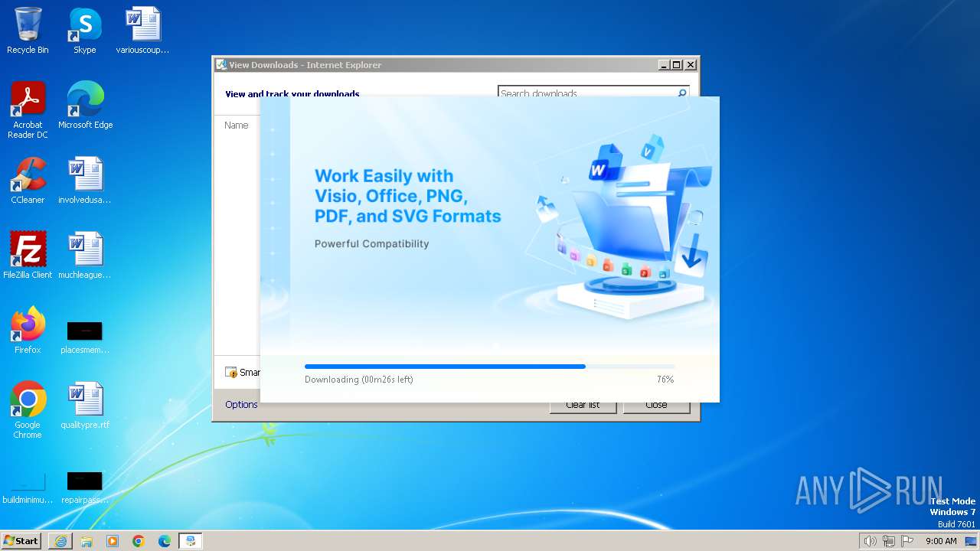Click the Powerful Compatibility subtitle

tap(372, 244)
